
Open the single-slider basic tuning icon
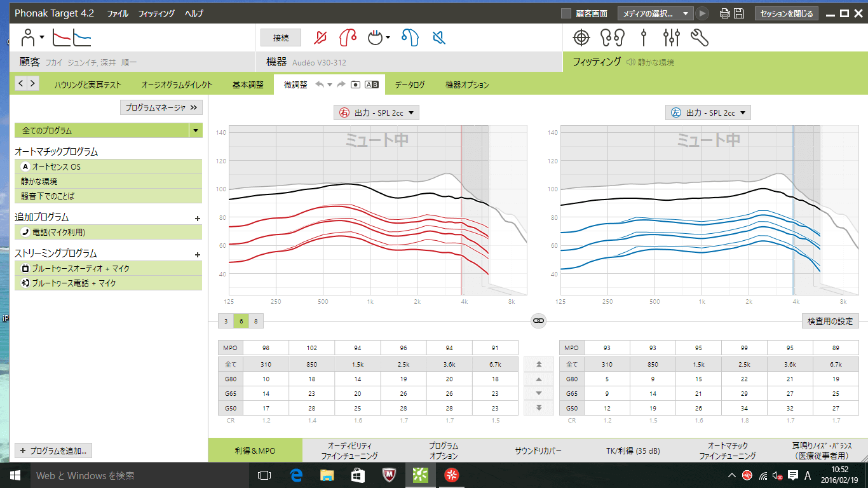(x=643, y=38)
